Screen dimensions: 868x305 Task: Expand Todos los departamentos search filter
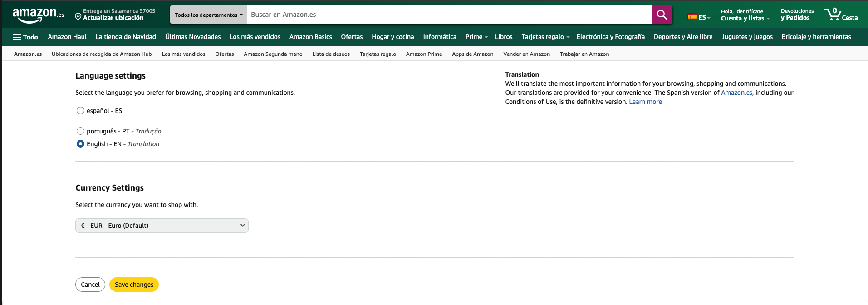click(x=209, y=15)
